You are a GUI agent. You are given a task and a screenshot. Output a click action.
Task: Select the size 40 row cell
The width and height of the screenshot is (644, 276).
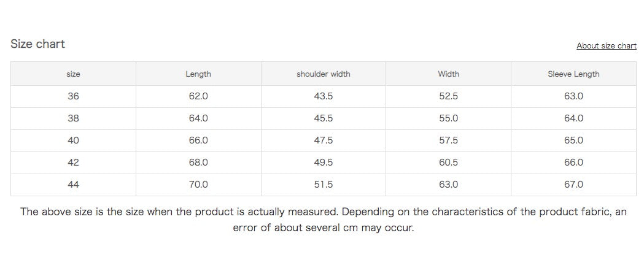[x=73, y=140]
